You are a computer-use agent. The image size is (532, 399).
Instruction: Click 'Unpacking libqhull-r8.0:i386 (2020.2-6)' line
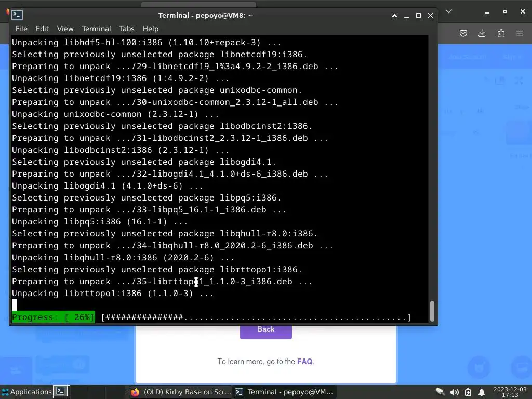click(x=123, y=258)
